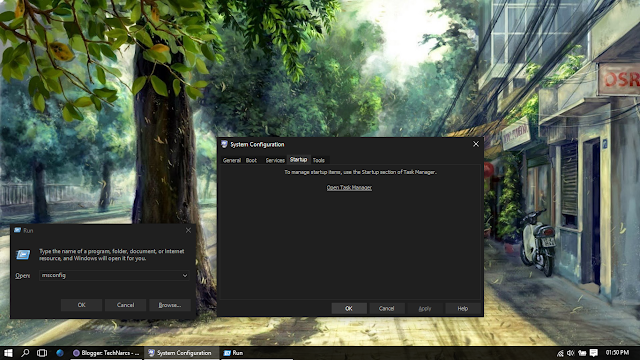The width and height of the screenshot is (640, 360).
Task: Switch to the Boot tab
Action: point(251,160)
